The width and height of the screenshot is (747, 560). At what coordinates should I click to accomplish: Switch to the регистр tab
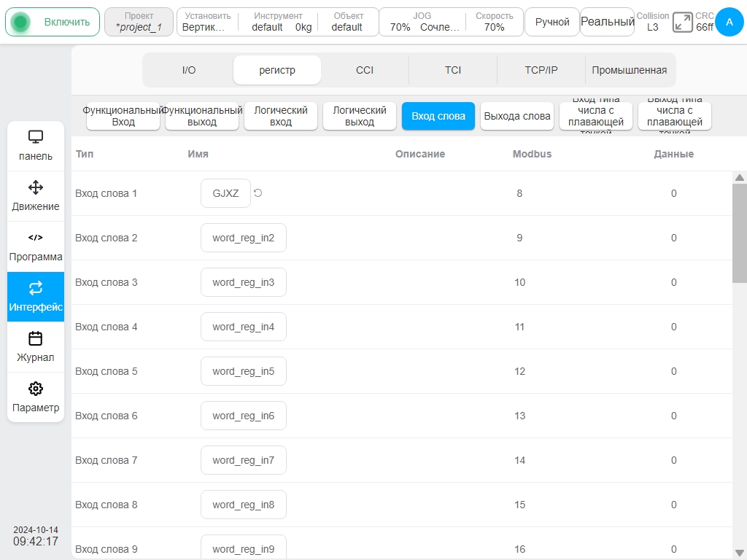[x=276, y=70]
